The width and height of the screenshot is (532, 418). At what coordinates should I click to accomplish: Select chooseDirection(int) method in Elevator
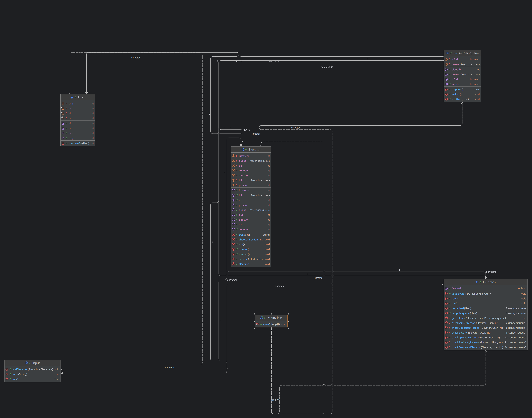(251, 240)
